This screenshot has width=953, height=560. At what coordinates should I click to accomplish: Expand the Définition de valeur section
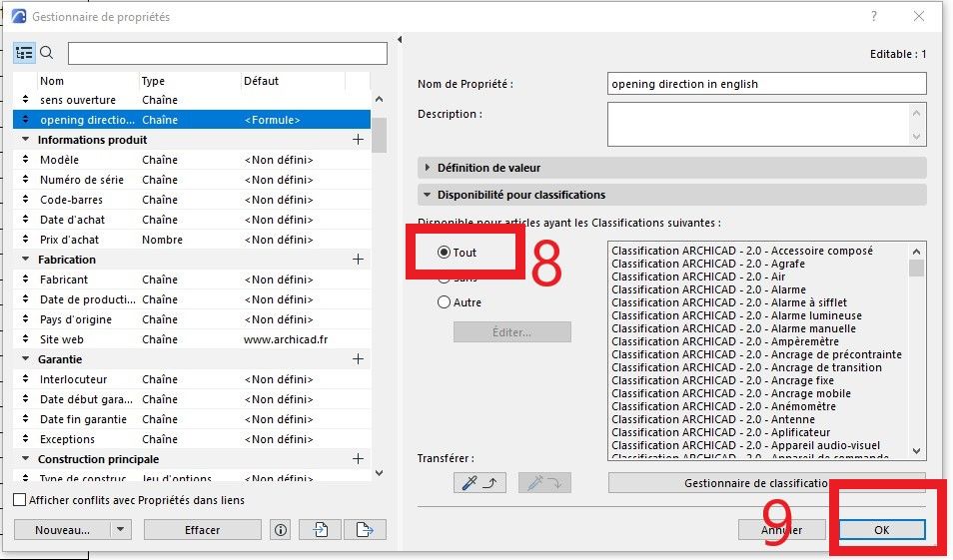[428, 167]
